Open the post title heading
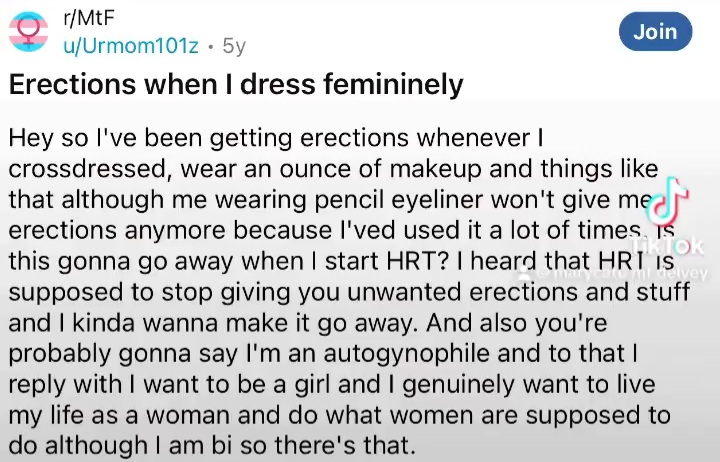This screenshot has width=720, height=462. click(x=236, y=85)
